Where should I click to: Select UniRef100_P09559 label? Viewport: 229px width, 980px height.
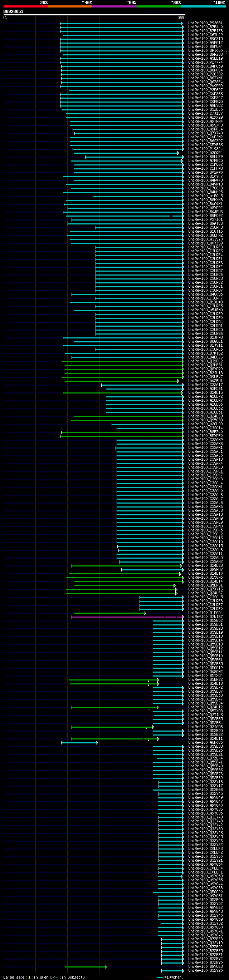pyautogui.click(x=205, y=86)
